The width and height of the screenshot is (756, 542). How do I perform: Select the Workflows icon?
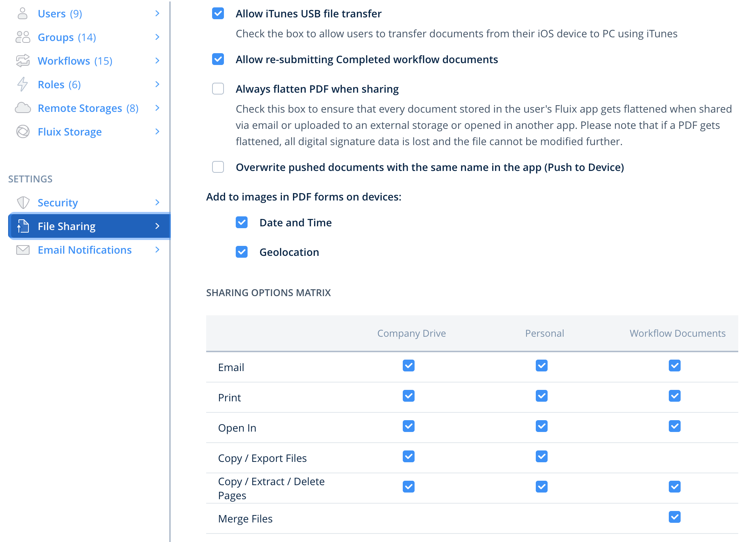pyautogui.click(x=23, y=61)
